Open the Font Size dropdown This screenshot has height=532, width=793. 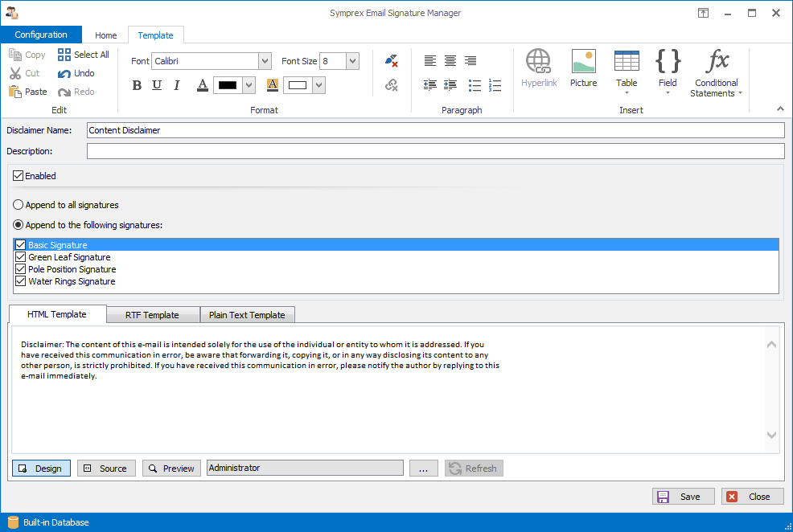tap(352, 61)
